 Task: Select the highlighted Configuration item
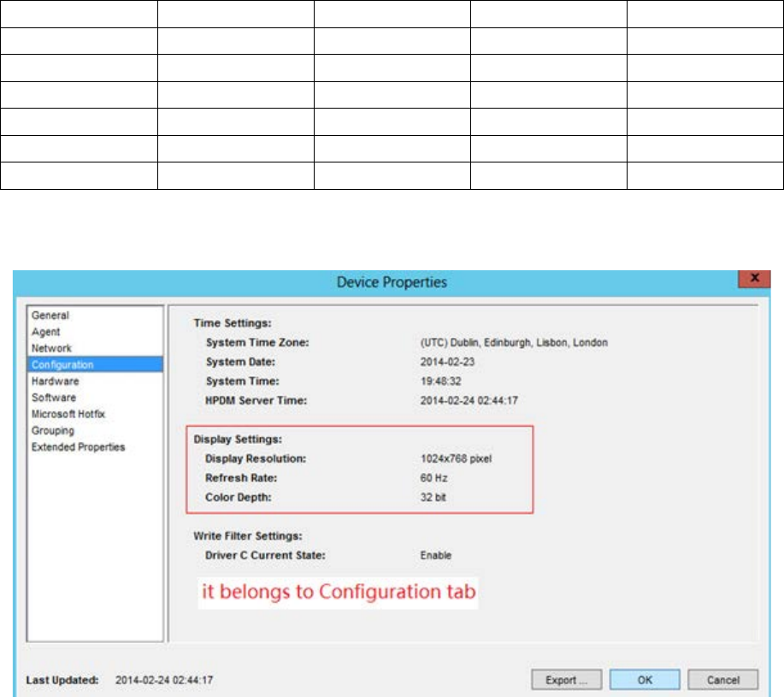pyautogui.click(x=62, y=364)
